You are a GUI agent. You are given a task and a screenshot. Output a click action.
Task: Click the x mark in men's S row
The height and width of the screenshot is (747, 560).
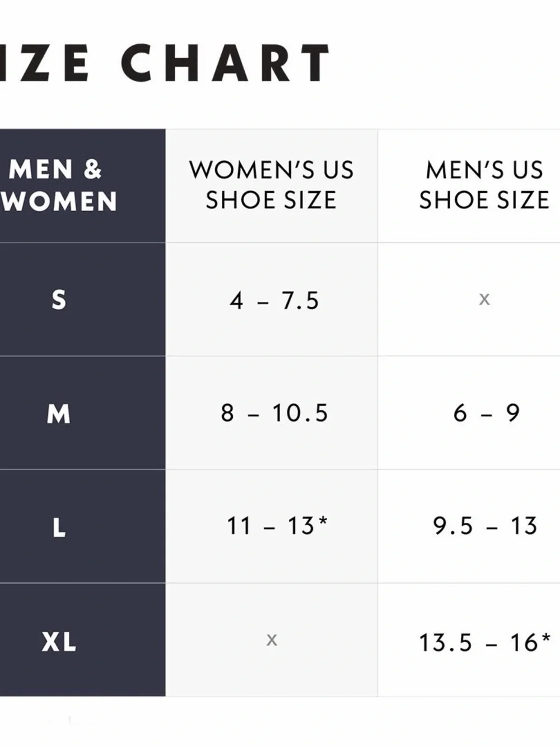484,299
